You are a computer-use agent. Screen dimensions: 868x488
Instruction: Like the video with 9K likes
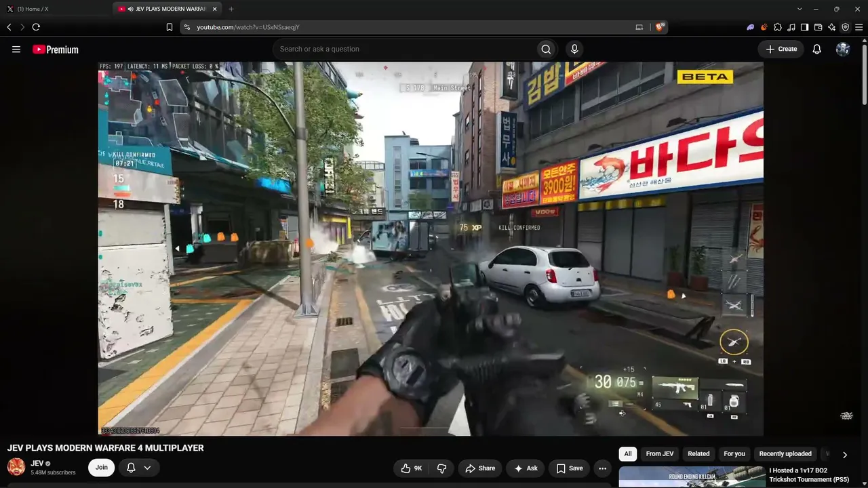pos(411,468)
